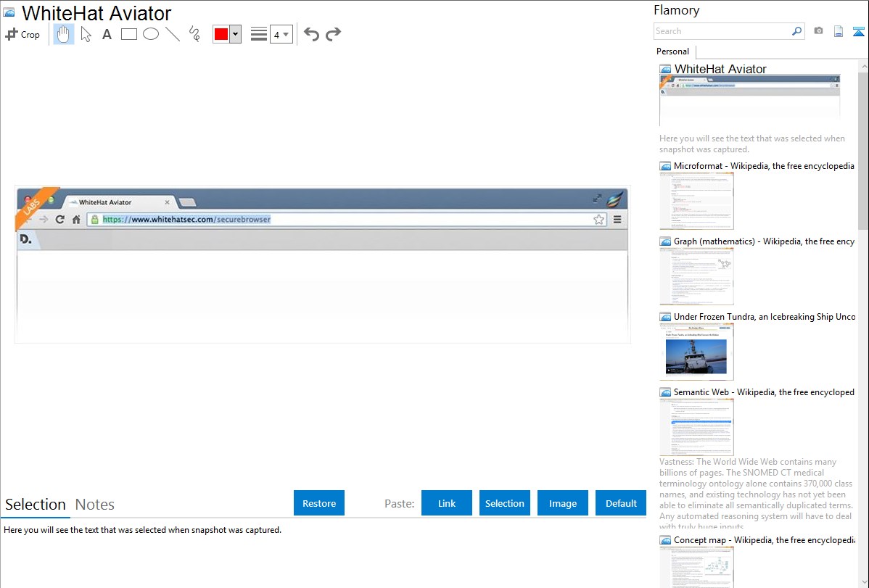Select Graph (mathematics) Wikipedia snapshot title
Screen dimensions: 869x588
coord(764,241)
